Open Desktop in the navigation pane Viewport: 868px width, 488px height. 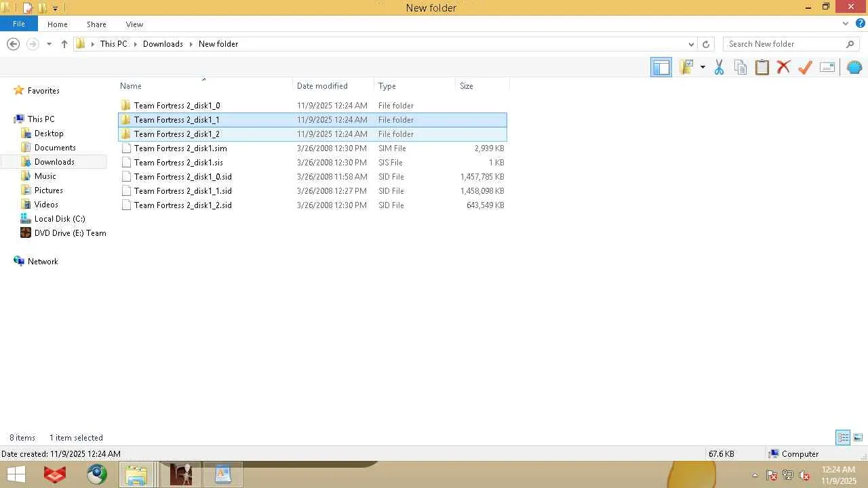pos(49,134)
